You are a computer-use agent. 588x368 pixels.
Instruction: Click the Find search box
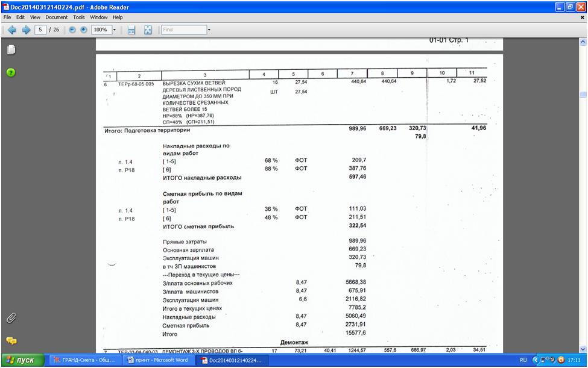[184, 30]
